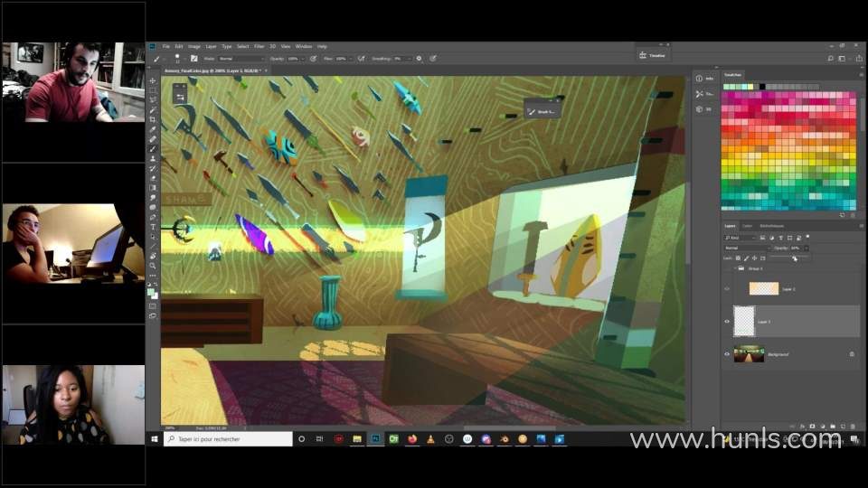Viewport: 868px width, 488px height.
Task: Select the Eraser tool
Action: coord(153,178)
